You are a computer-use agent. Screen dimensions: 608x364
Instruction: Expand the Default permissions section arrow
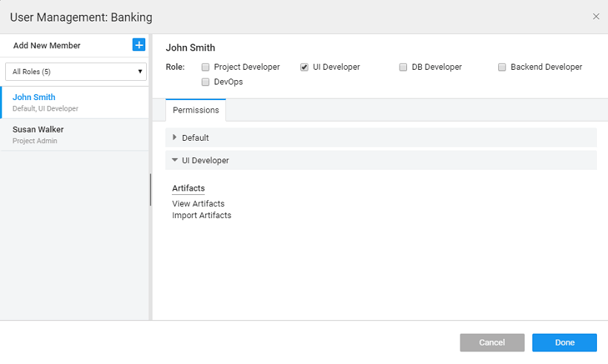(x=175, y=137)
